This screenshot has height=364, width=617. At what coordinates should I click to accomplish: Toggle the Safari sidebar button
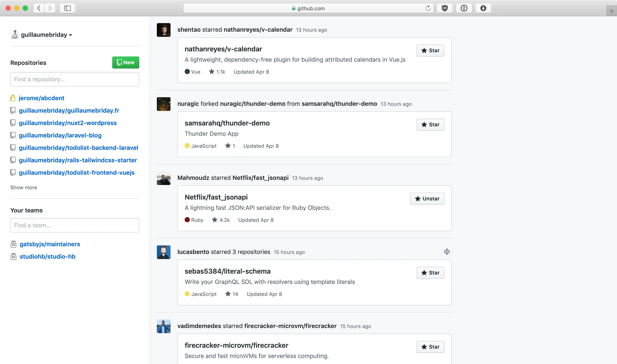click(x=67, y=8)
